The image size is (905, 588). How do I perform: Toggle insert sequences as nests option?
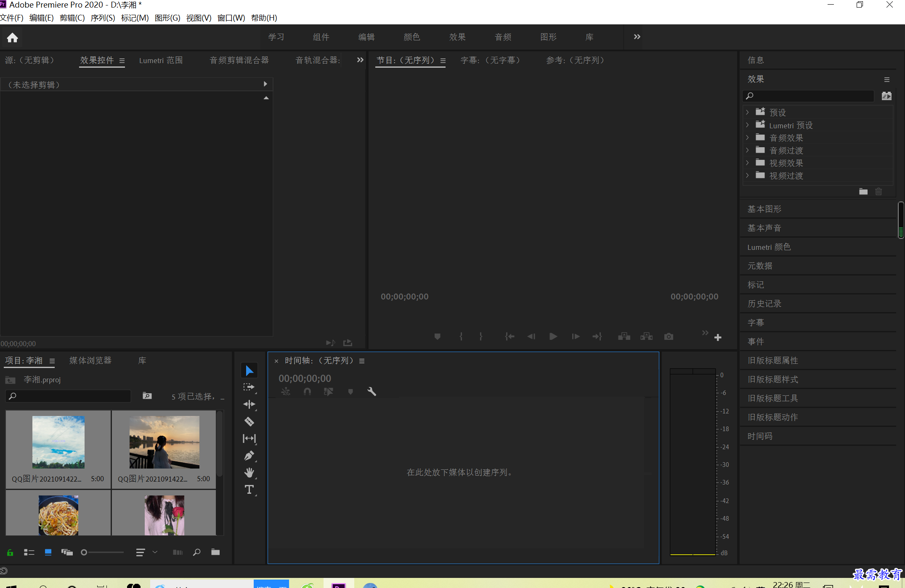[x=286, y=392]
